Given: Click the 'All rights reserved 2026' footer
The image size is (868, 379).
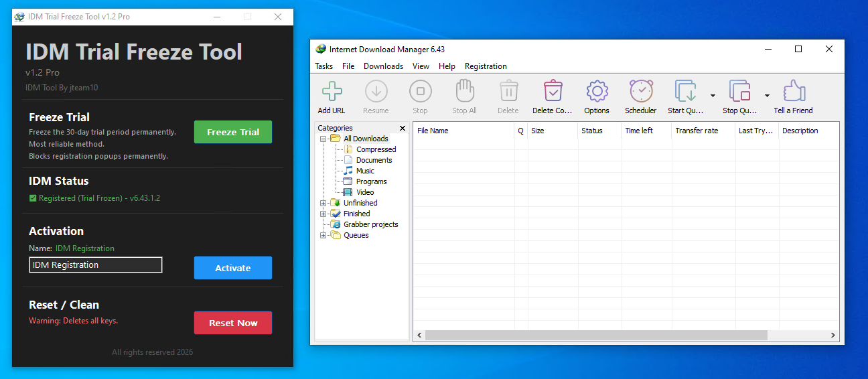Looking at the screenshot, I should click(153, 352).
